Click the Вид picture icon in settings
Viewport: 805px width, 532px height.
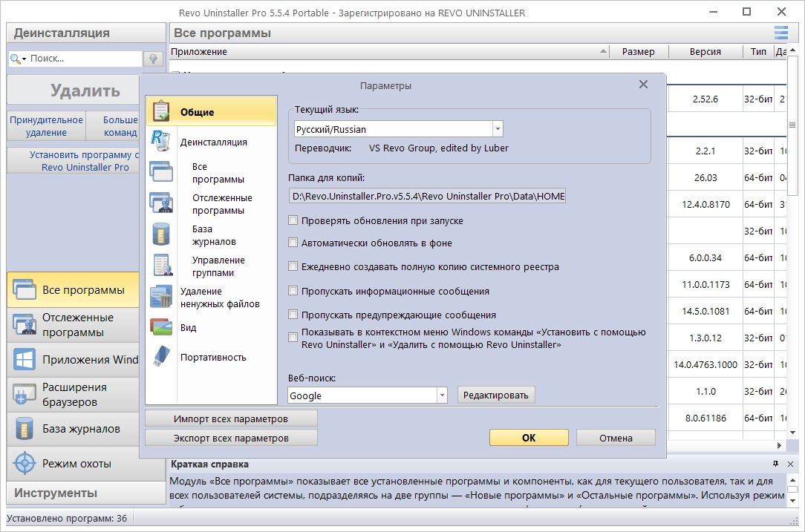(161, 326)
